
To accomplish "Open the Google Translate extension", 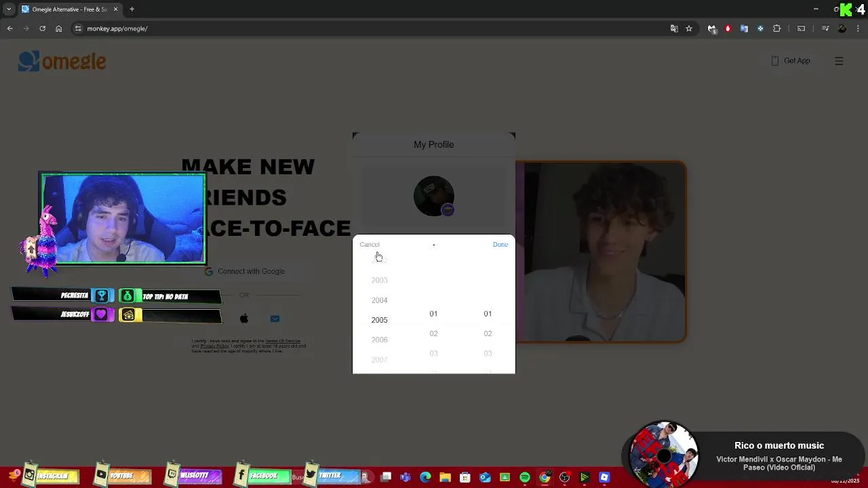I will coord(744,28).
